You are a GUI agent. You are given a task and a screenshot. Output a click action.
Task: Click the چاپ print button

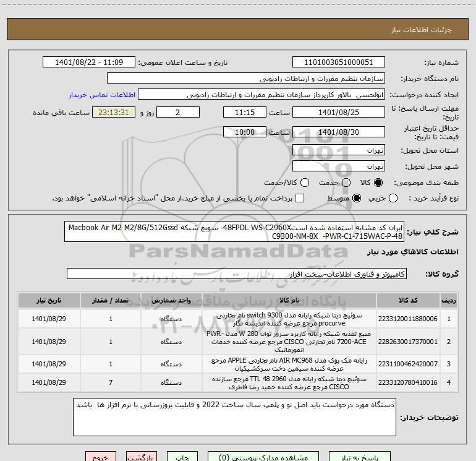click(x=182, y=457)
